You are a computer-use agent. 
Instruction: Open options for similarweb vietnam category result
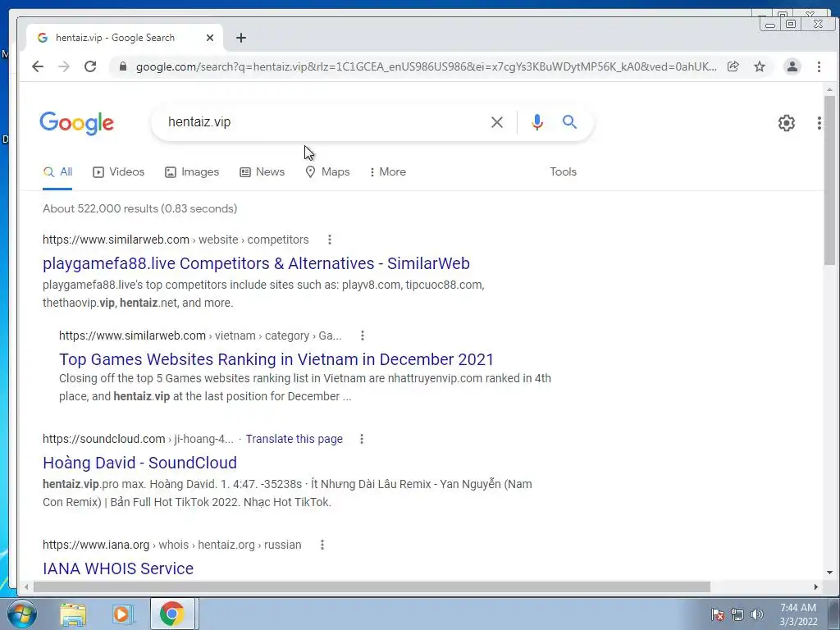point(362,336)
